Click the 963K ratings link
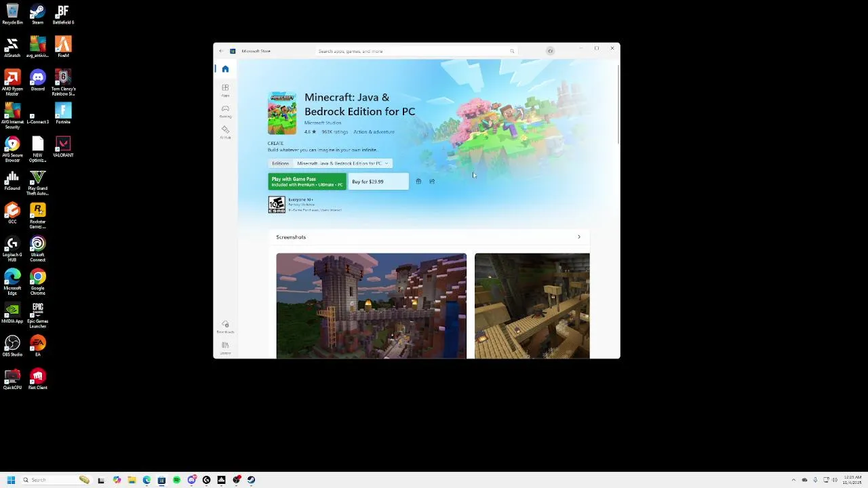Viewport: 868px width, 488px height. (x=334, y=132)
